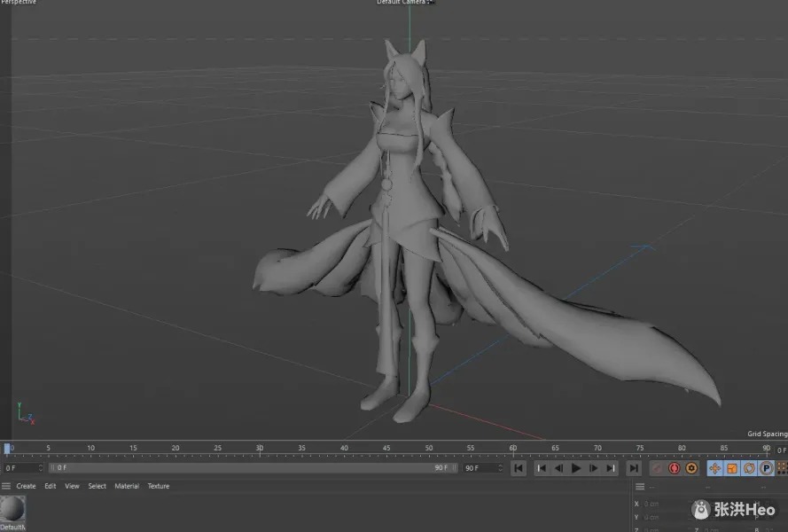Screen dimensions: 788x532
Task: Click the Material Manager hamburger menu icon
Action: coord(5,486)
